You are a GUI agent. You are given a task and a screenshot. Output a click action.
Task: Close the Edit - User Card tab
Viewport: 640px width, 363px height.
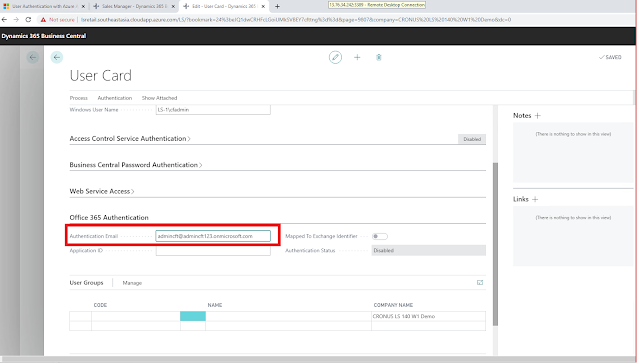click(263, 7)
